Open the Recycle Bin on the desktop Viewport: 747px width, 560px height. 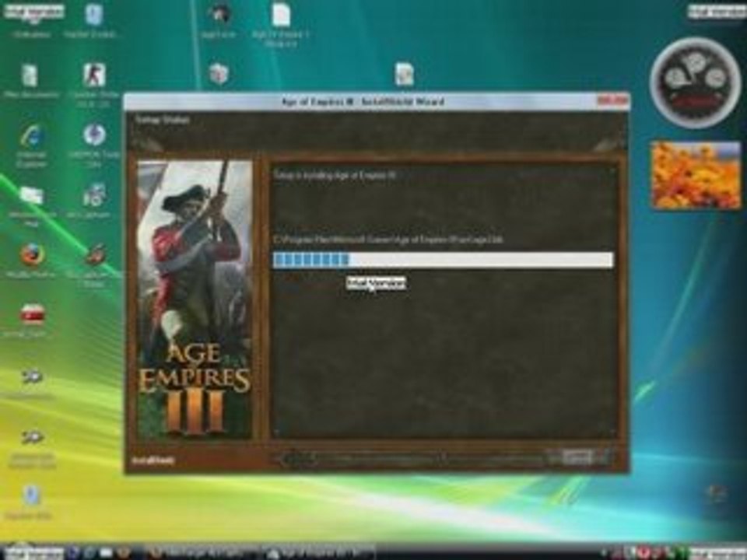coord(717,495)
